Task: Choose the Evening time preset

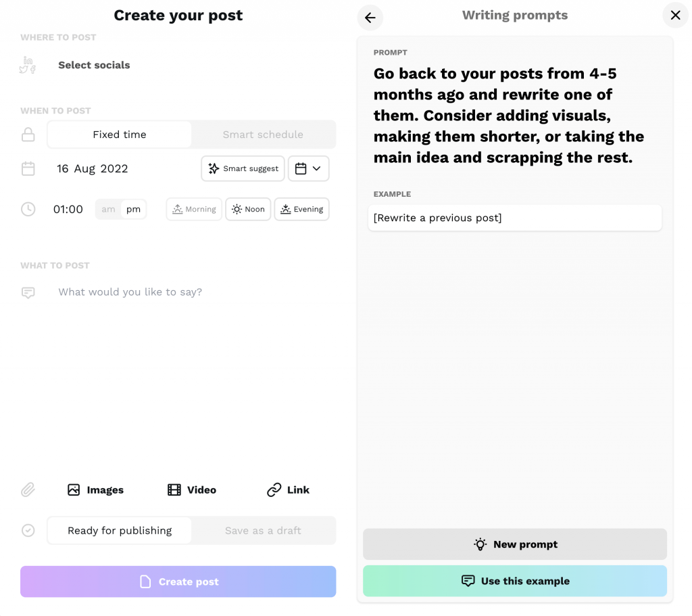Action: tap(301, 210)
